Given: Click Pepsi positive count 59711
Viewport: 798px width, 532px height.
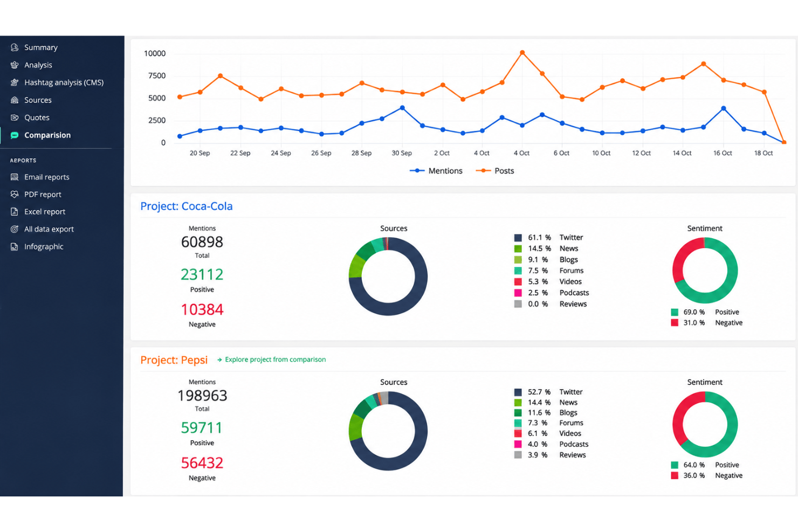Looking at the screenshot, I should (202, 428).
